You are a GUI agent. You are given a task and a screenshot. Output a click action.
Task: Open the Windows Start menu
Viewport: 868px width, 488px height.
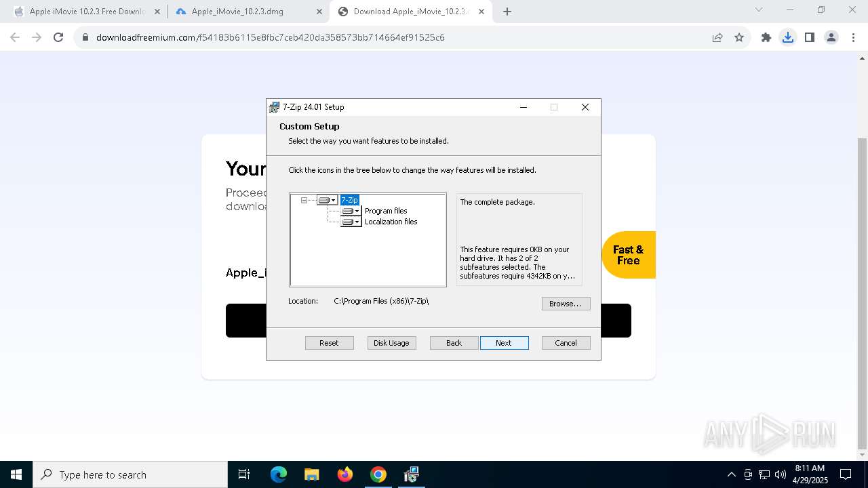[16, 474]
